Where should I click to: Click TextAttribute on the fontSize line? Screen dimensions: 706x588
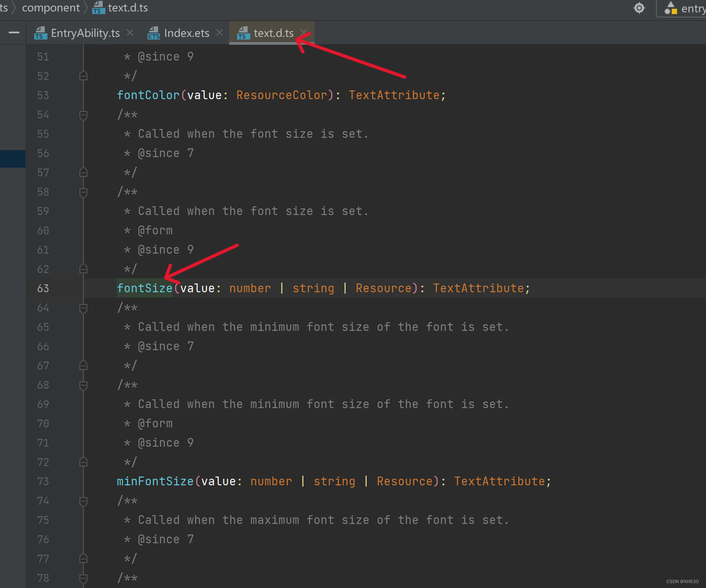(x=479, y=288)
